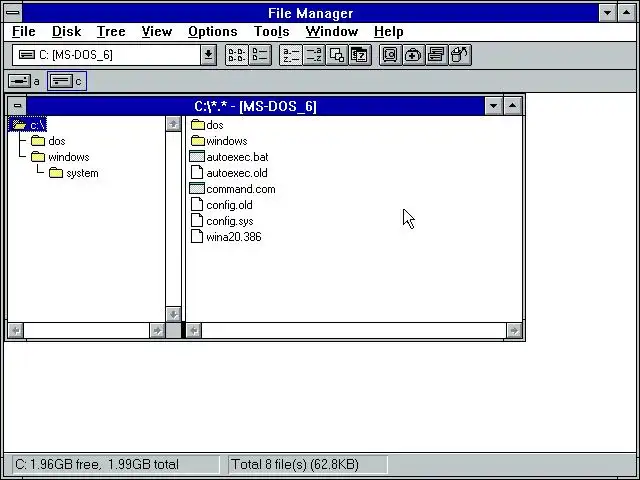Open DoubleSpace info toolbar button
The image size is (640, 480).
tap(437, 55)
